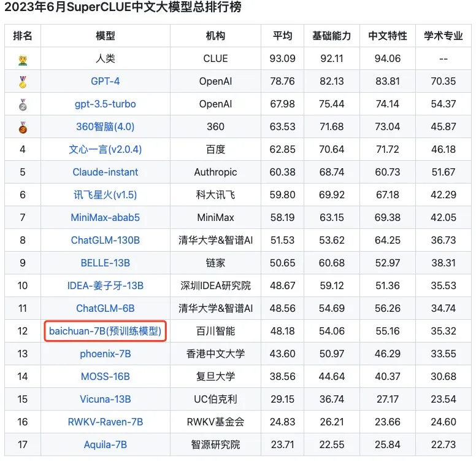Click the highlighted baichuan-7B(预训练模型) link
The height and width of the screenshot is (461, 476).
tap(106, 331)
